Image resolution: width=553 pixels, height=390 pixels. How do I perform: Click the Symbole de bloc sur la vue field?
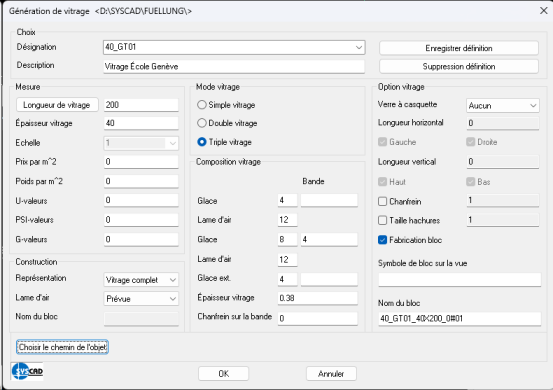point(460,280)
